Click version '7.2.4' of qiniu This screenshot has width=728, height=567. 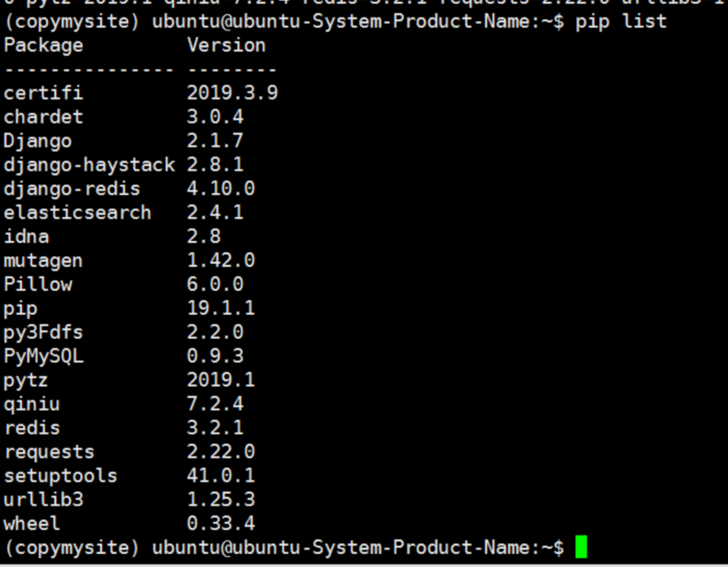point(215,404)
